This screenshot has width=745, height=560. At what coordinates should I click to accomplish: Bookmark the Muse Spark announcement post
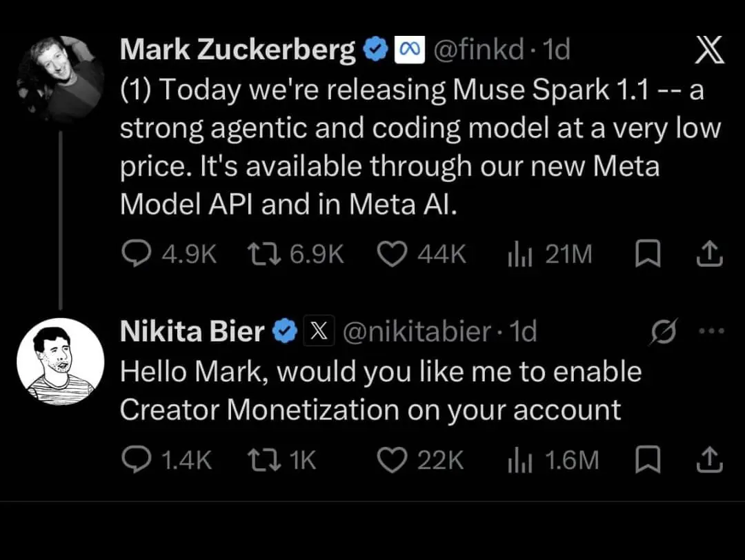pyautogui.click(x=648, y=254)
